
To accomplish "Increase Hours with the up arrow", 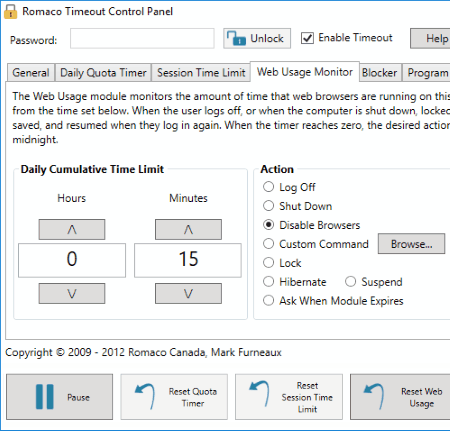I will click(x=72, y=229).
